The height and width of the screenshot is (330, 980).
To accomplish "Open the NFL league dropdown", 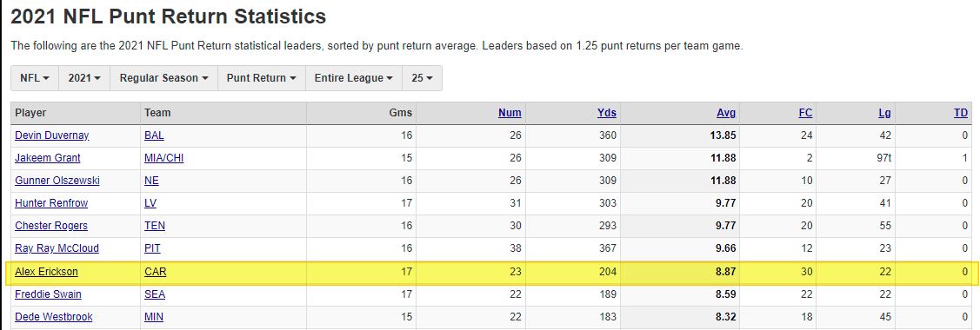I will (x=35, y=78).
